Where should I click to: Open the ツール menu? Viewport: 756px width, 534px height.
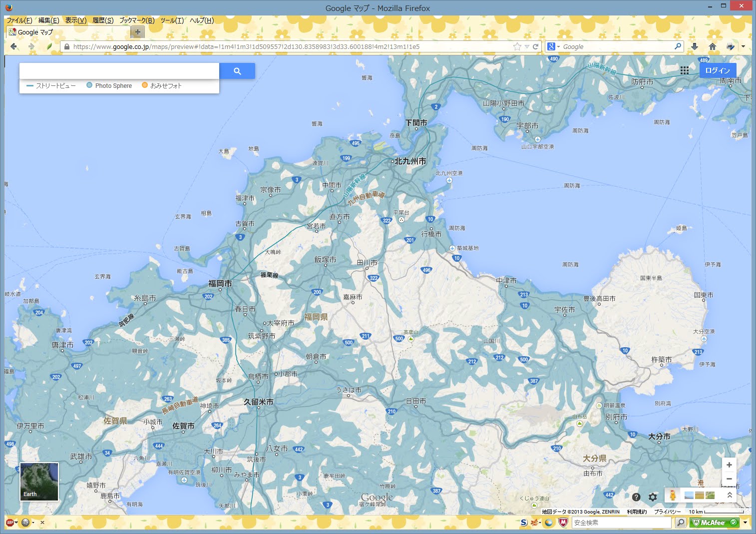coord(172,20)
